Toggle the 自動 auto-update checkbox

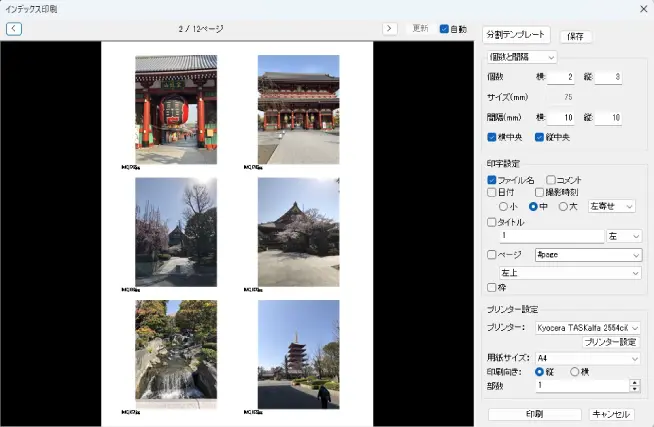pyautogui.click(x=444, y=29)
